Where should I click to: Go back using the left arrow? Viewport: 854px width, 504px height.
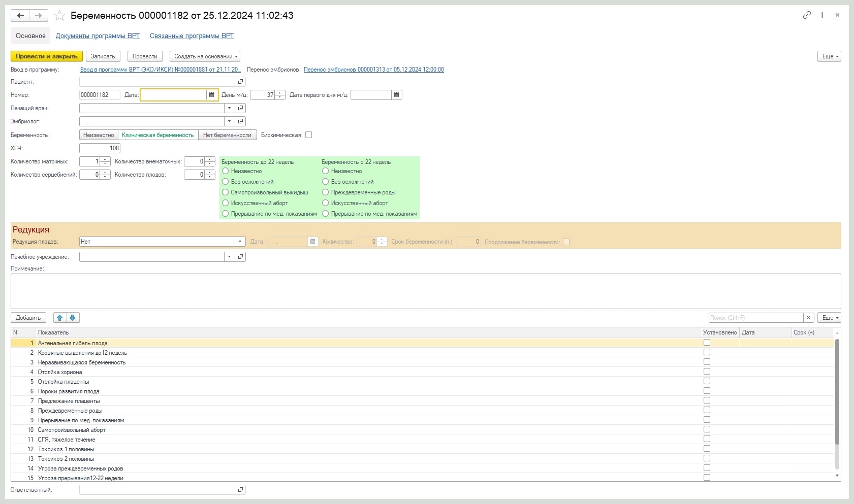click(x=20, y=16)
